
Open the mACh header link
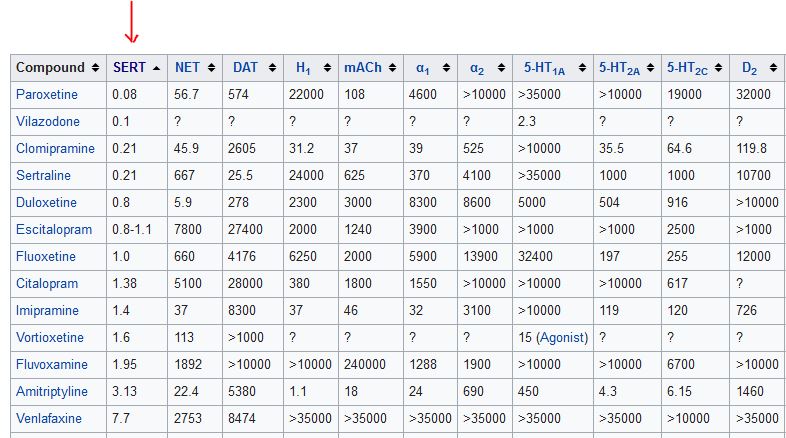[x=363, y=68]
